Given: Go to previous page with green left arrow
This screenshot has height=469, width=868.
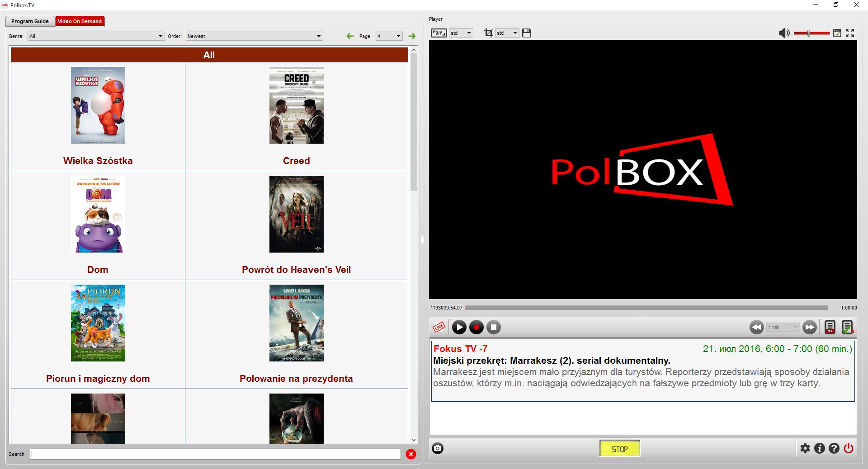Looking at the screenshot, I should point(350,36).
